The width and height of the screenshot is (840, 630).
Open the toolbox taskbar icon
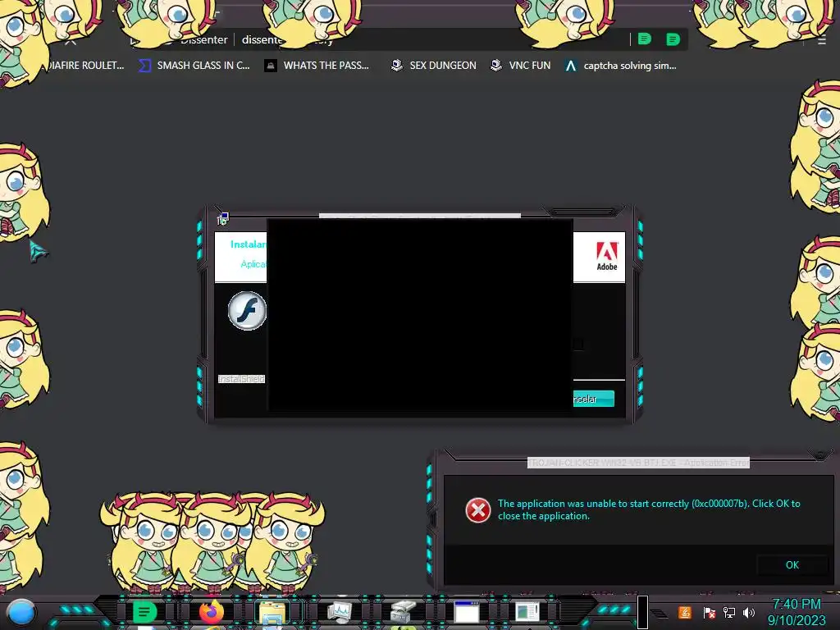(x=403, y=612)
